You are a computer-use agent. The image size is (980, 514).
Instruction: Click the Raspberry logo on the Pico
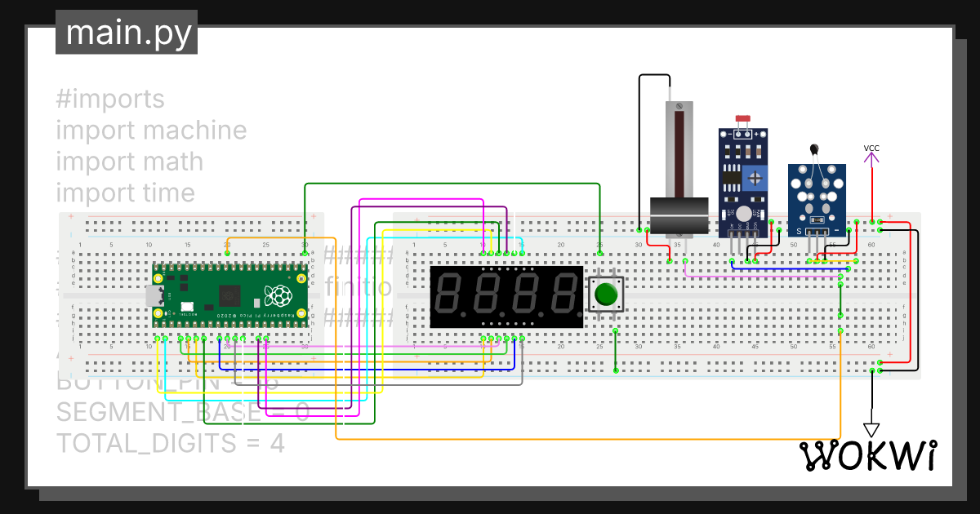[x=278, y=295]
